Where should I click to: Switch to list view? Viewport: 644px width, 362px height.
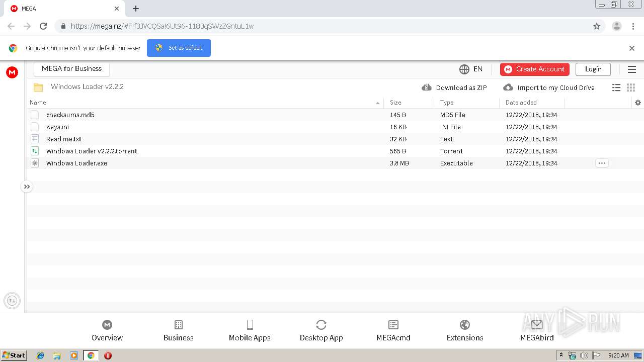click(x=616, y=87)
